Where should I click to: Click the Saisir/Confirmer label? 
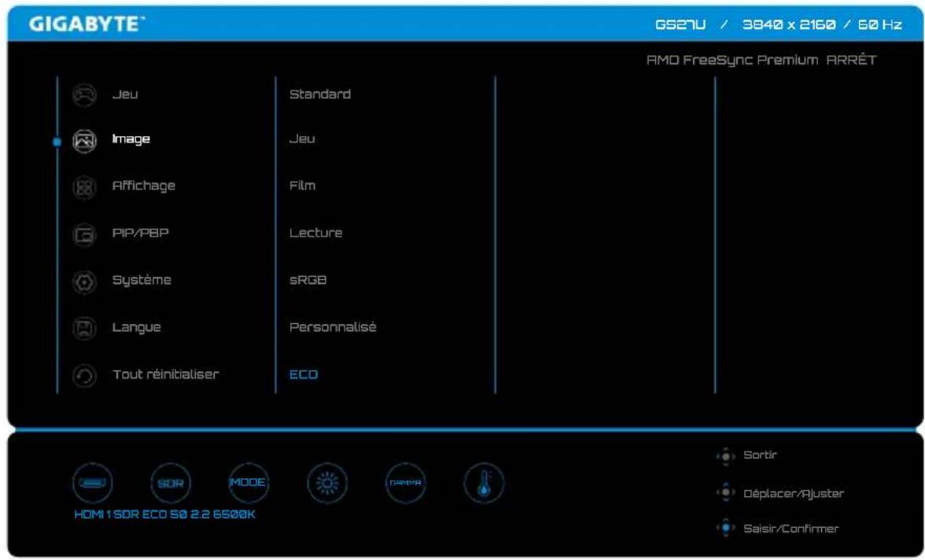click(x=791, y=529)
